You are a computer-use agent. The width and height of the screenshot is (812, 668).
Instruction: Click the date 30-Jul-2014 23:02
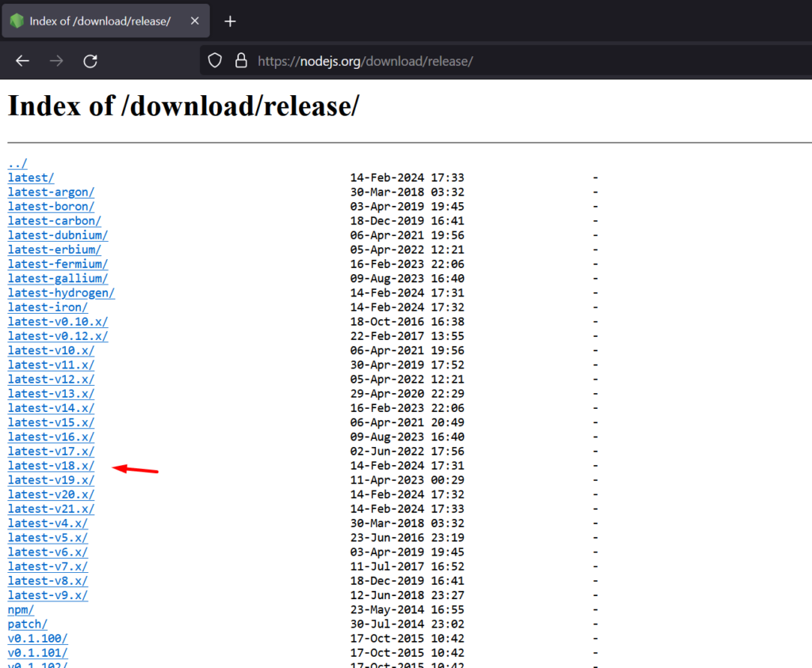click(407, 624)
